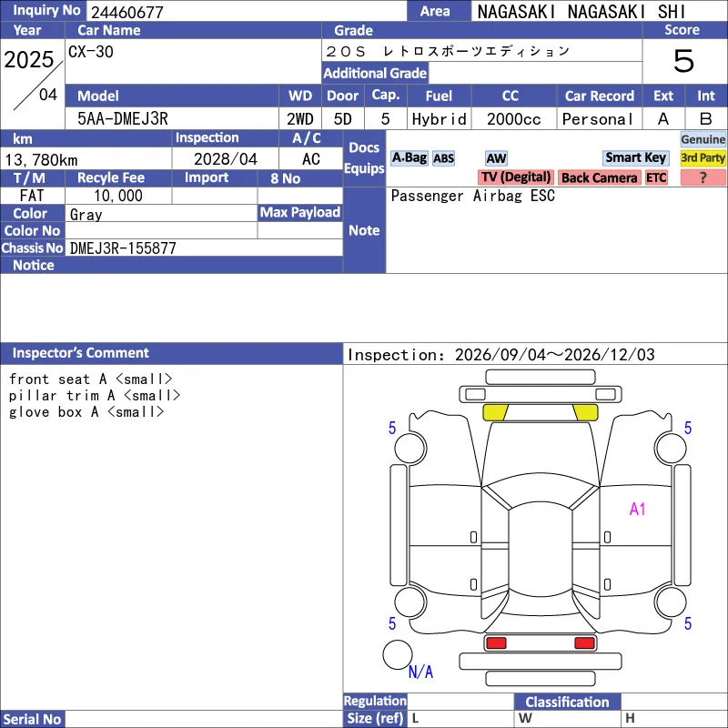Click the Genuine legend label
The width and height of the screenshot is (728, 728).
coord(703,139)
